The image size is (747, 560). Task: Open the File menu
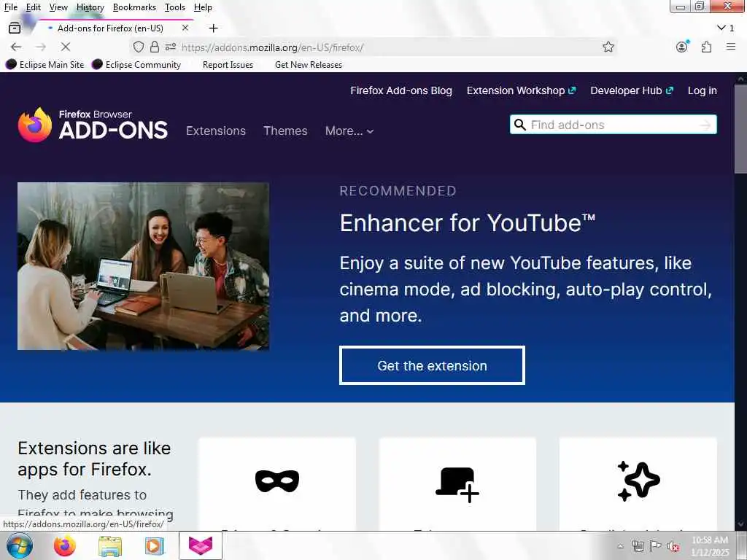click(10, 7)
